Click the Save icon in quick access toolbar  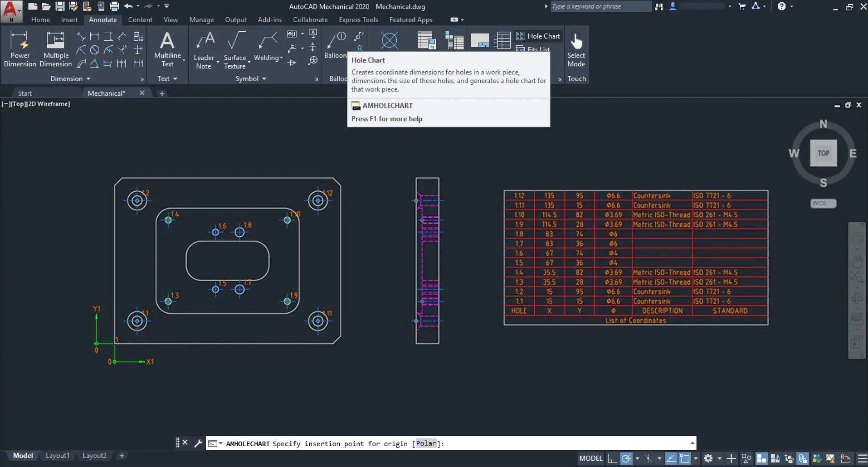pyautogui.click(x=60, y=6)
